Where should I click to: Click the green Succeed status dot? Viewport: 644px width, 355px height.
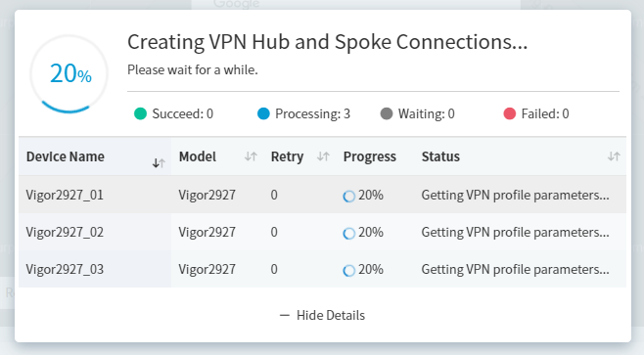pos(141,113)
